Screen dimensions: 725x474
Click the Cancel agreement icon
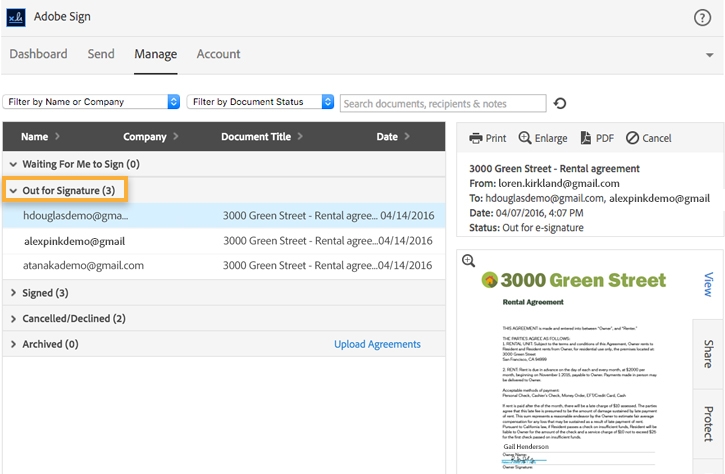pyautogui.click(x=632, y=138)
